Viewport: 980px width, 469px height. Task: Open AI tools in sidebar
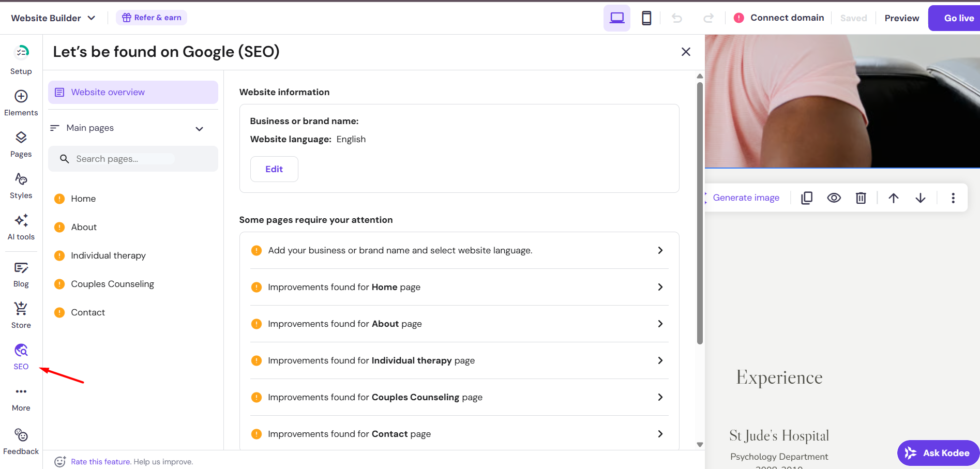21,227
